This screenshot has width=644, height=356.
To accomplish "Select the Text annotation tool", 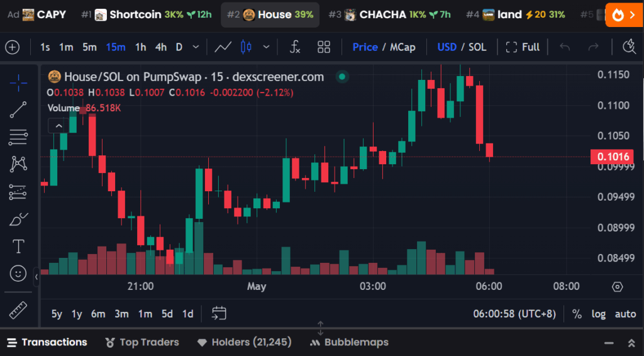I will tap(18, 247).
